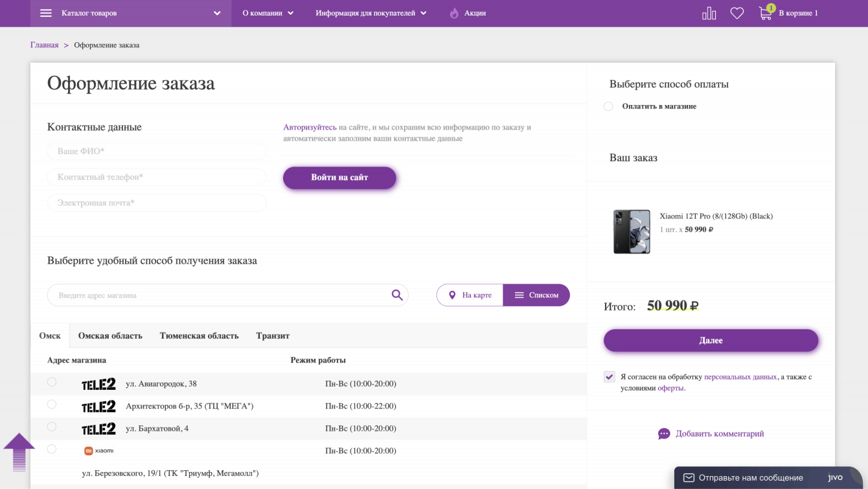Screen dimensions: 868x489
Task: Click the ул. Березовского, 19/1 address text
Action: click(170, 473)
